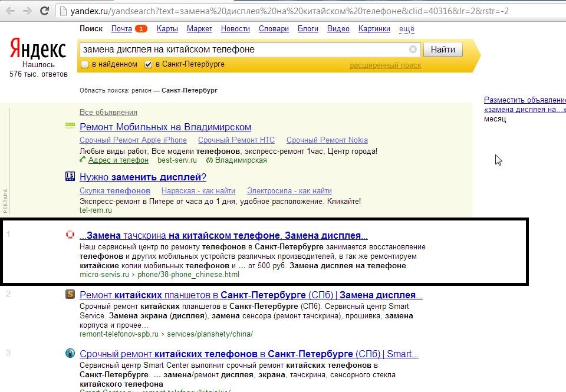Click the favicon next to Smart Center result

70,353
